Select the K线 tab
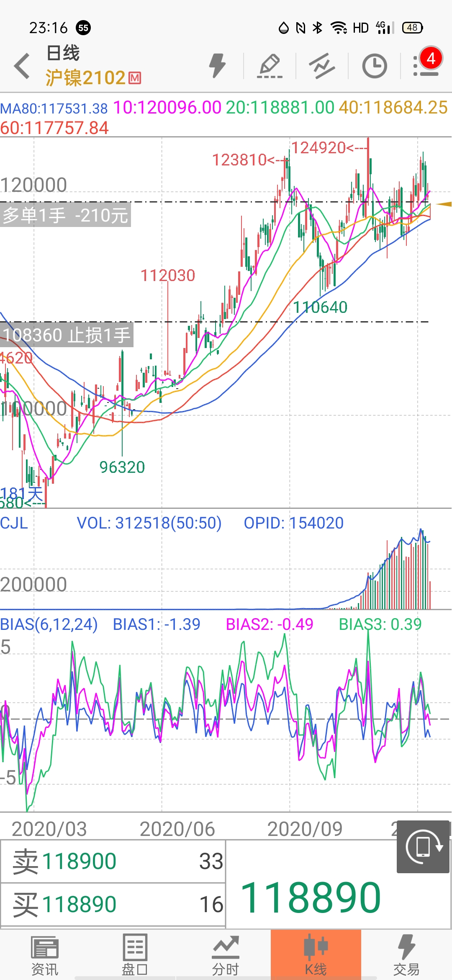 point(316,955)
